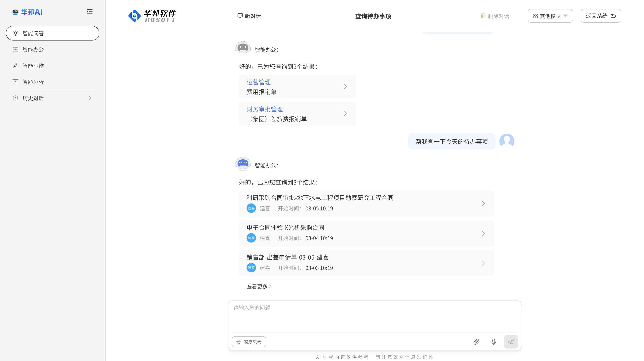The height and width of the screenshot is (361, 644).
Task: Open 智能问答 in the sidebar
Action: click(x=52, y=33)
